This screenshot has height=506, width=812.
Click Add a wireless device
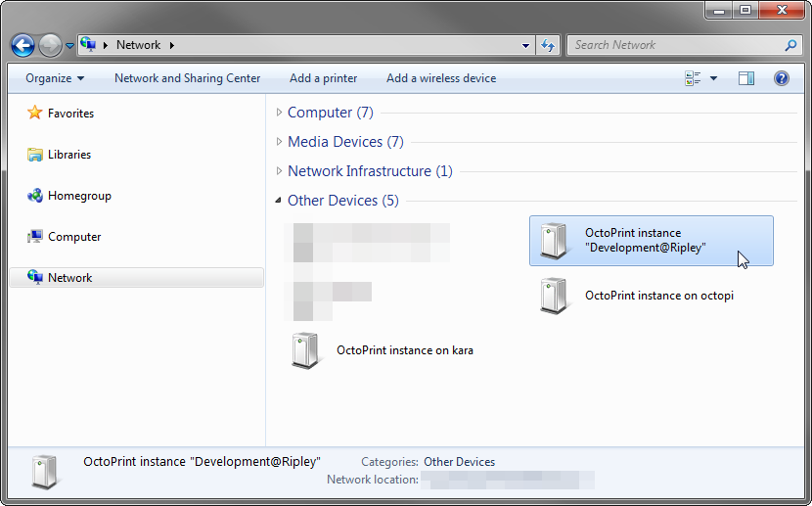pos(440,78)
